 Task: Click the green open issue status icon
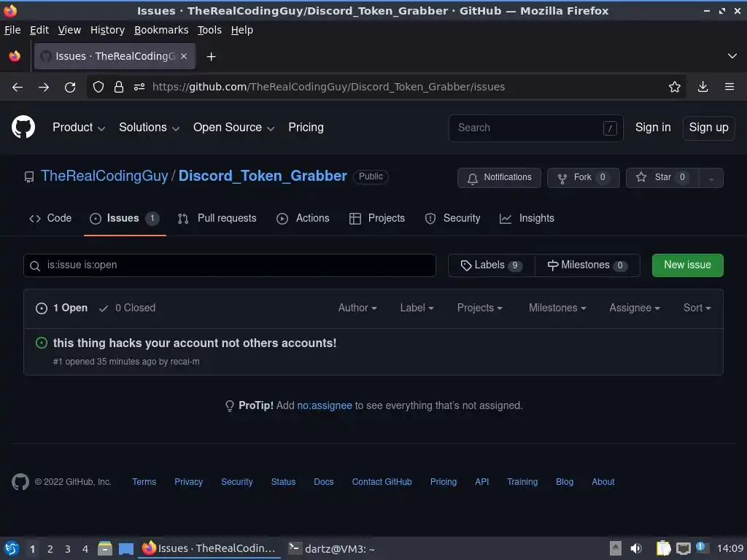(x=42, y=343)
